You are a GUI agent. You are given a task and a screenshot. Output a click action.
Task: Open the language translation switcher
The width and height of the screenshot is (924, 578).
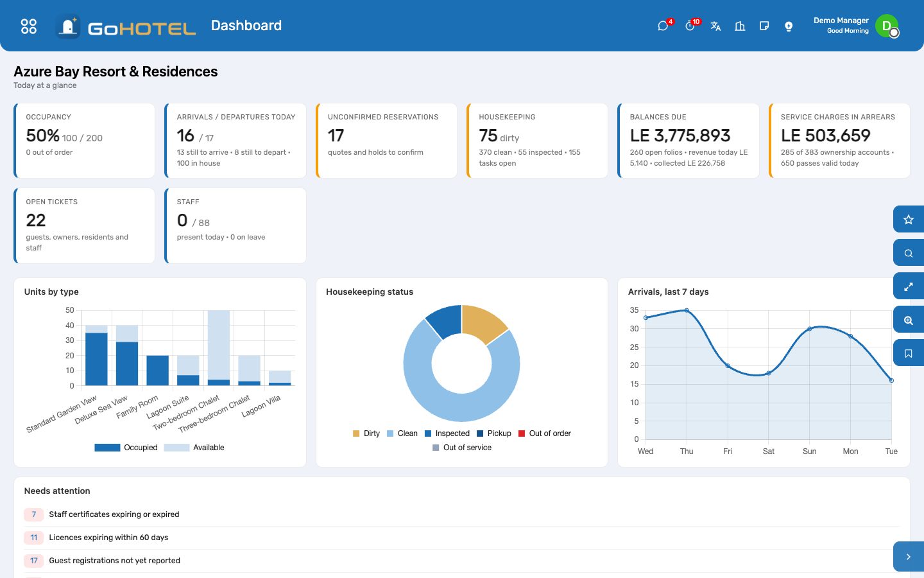point(715,26)
